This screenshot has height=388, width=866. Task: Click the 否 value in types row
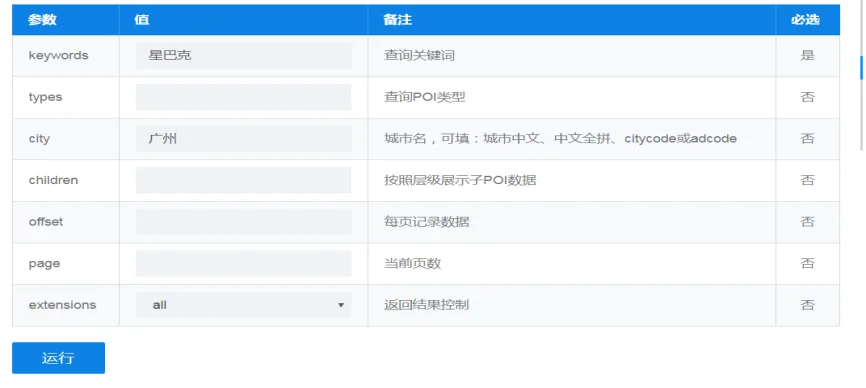(807, 97)
